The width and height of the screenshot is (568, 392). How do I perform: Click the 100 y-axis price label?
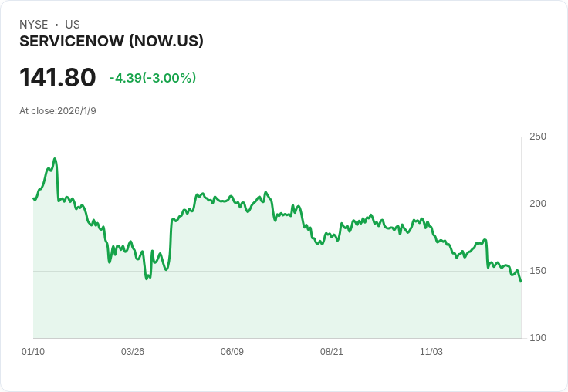[x=538, y=338]
